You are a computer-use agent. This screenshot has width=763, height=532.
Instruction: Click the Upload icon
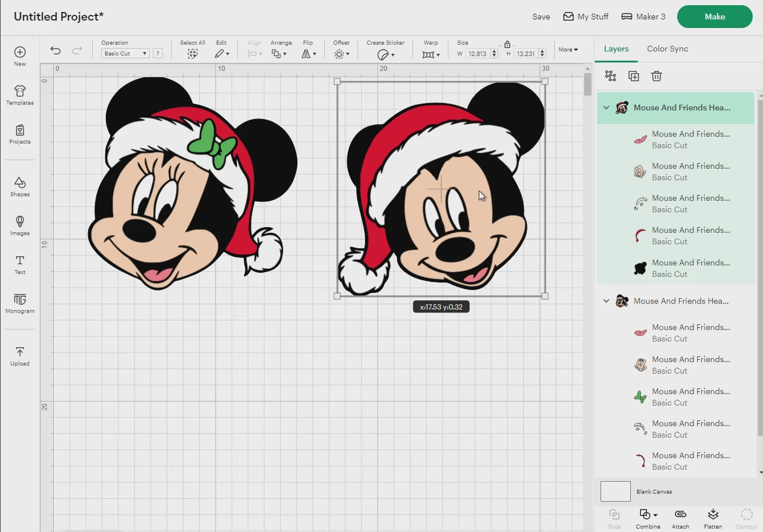(20, 352)
